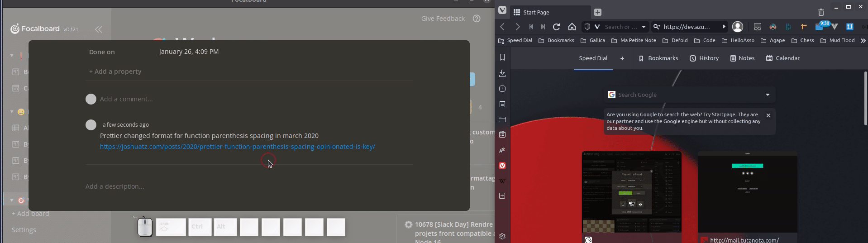Viewport: 868px width, 243px height.
Task: Add new Speed Dial group with plus
Action: [622, 58]
